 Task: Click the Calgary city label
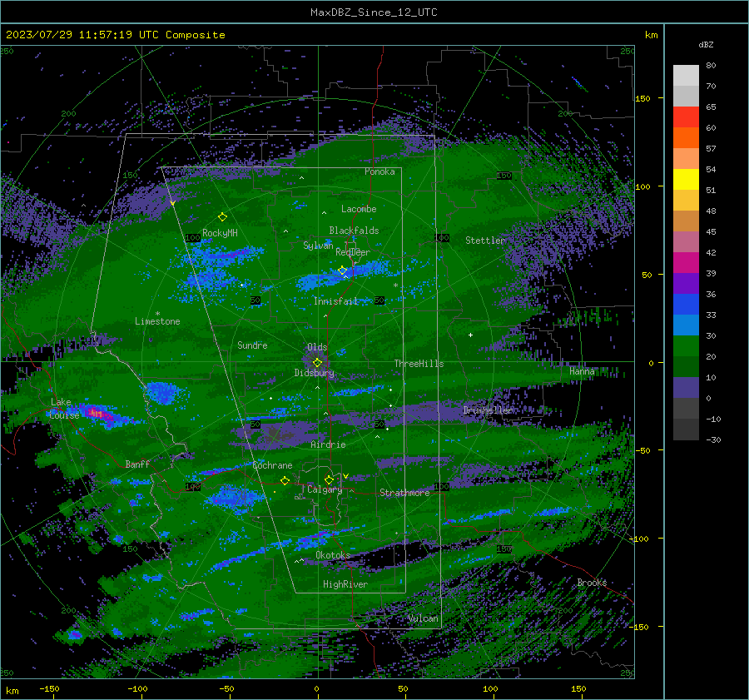point(325,489)
